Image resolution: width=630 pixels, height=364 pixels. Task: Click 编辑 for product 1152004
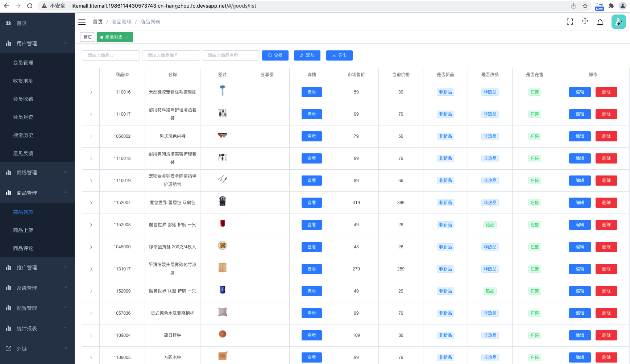(580, 202)
